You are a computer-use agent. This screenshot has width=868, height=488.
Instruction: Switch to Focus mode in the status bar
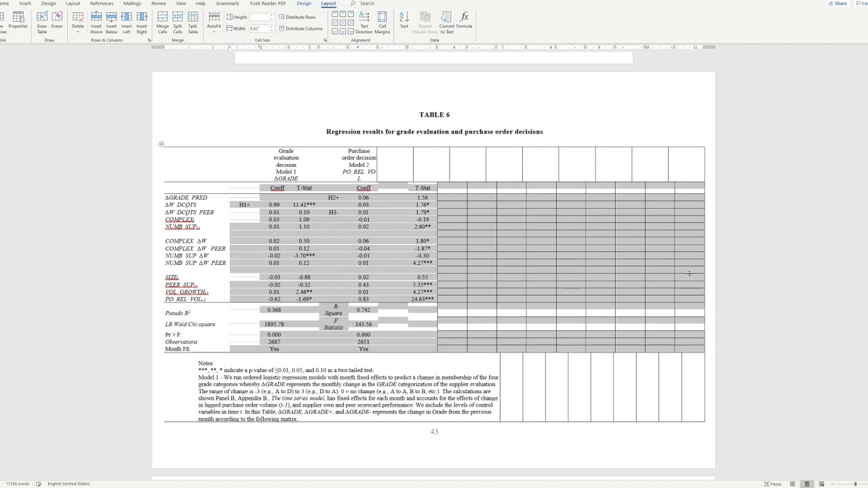pos(773,484)
